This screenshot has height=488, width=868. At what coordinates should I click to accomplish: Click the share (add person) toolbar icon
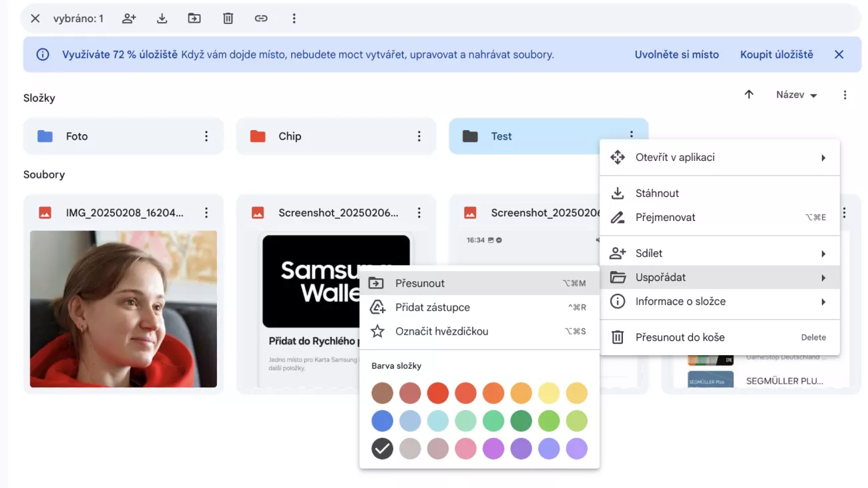click(129, 19)
